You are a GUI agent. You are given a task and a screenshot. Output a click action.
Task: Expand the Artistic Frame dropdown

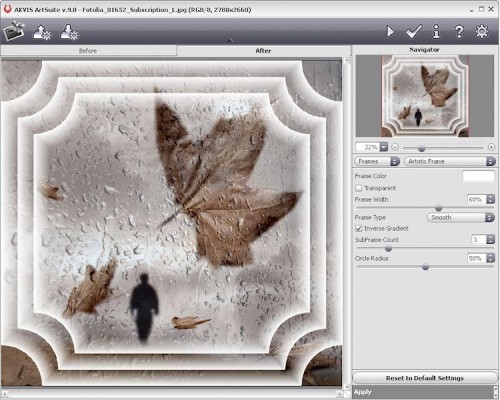pyautogui.click(x=450, y=161)
